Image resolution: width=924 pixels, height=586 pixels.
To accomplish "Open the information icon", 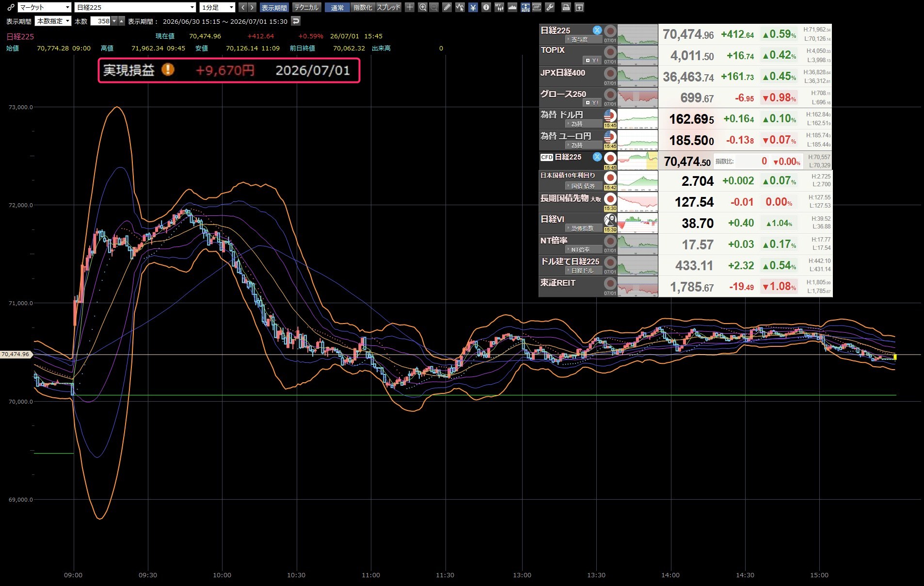I will pos(486,7).
